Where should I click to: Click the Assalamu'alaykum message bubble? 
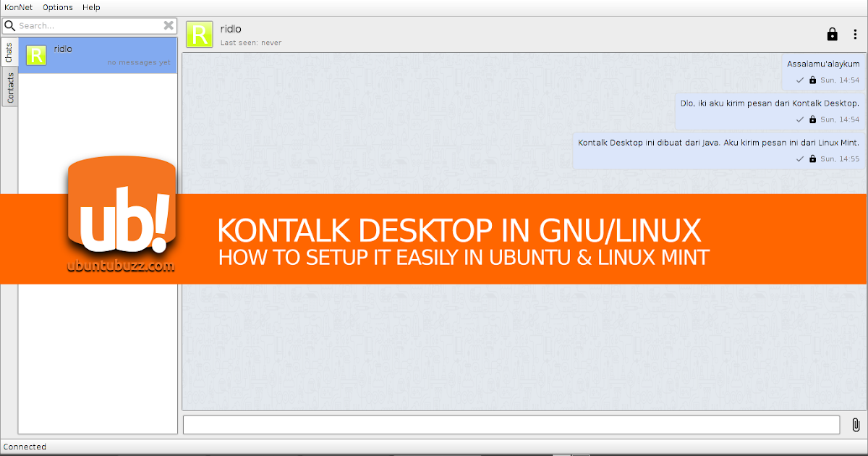coord(823,71)
